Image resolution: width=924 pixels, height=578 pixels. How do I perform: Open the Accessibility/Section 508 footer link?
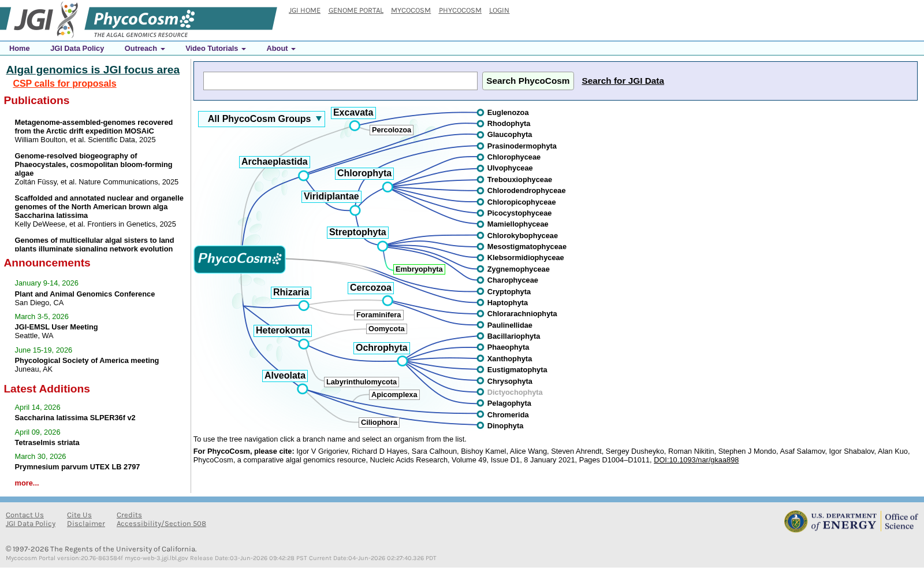161,524
